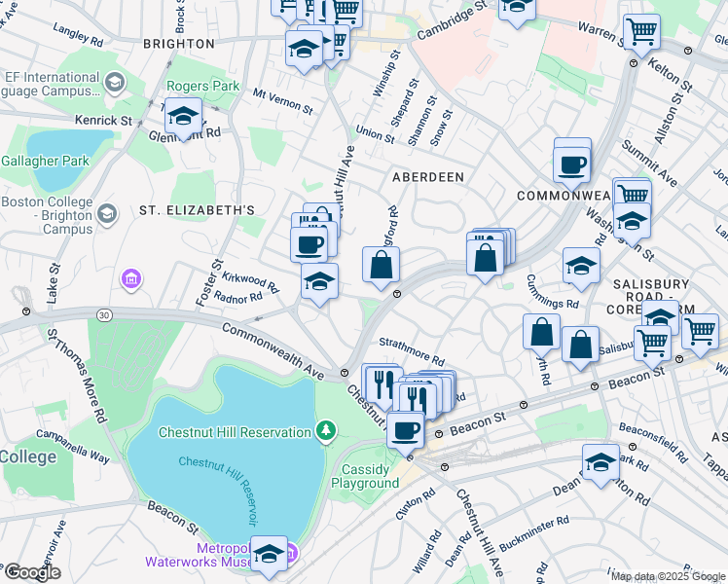
Task: Click the Route 30 highway shield
Action: point(104,314)
